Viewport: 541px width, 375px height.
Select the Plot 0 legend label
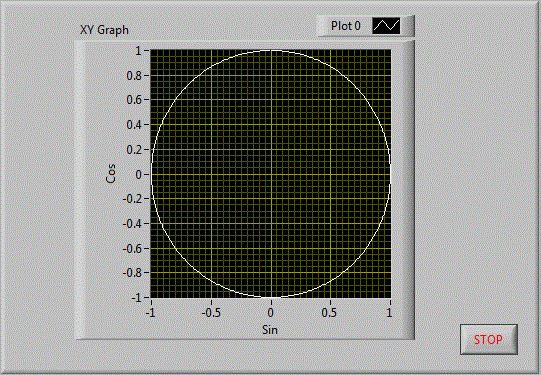pos(346,26)
